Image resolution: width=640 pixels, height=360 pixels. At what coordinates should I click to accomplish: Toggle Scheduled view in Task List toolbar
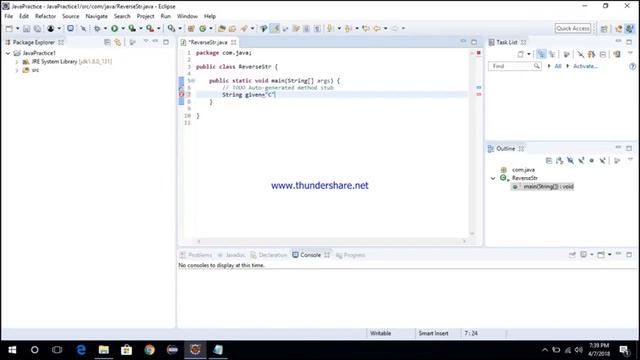[x=552, y=54]
